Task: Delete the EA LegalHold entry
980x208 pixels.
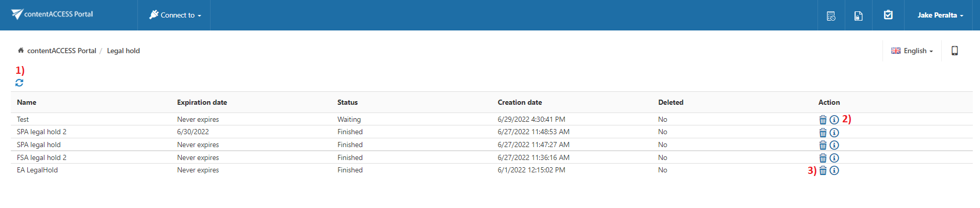Action: (823, 170)
